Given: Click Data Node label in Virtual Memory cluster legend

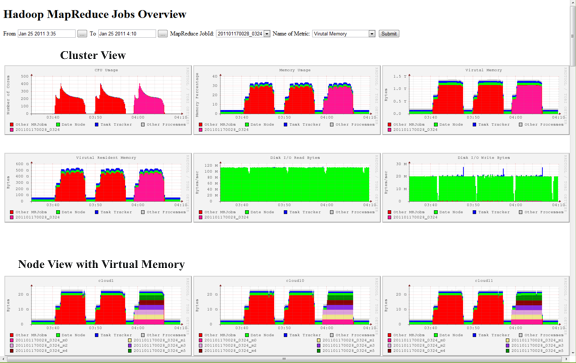Looking at the screenshot, I should [x=451, y=125].
